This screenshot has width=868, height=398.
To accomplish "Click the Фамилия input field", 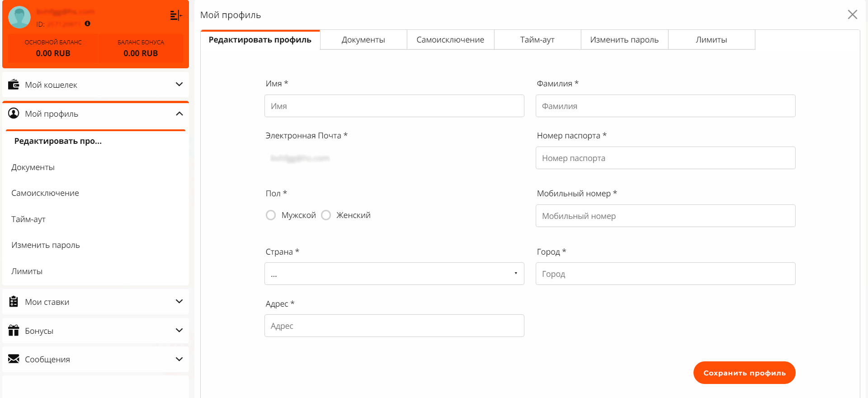I will point(665,106).
